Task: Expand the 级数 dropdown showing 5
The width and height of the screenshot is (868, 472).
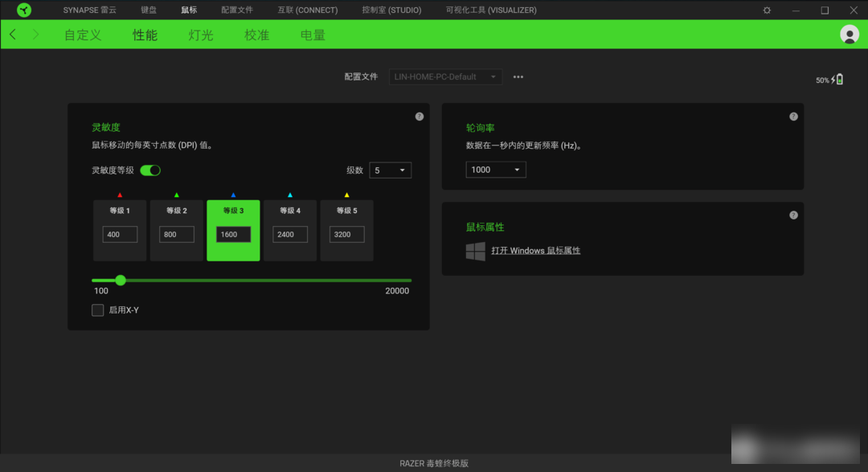Action: (391, 170)
